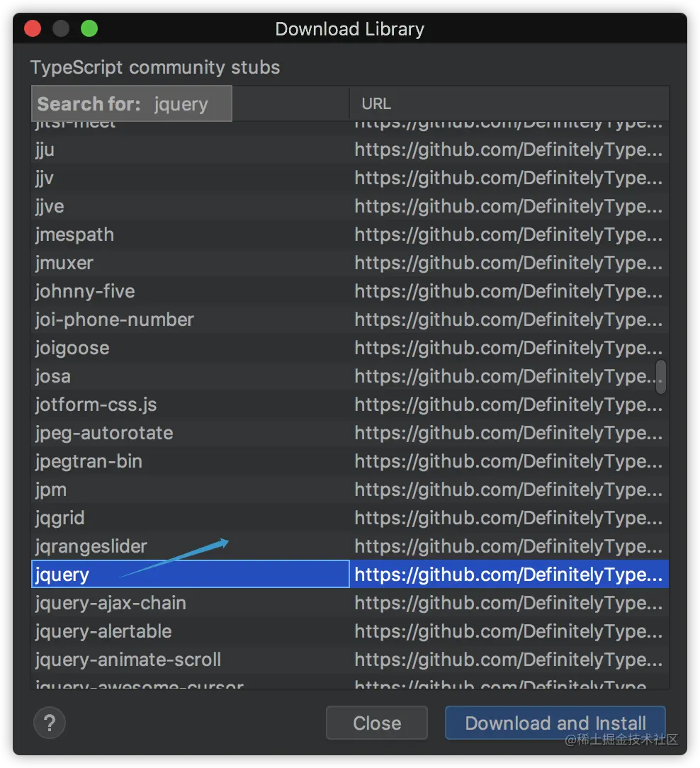Image resolution: width=700 pixels, height=768 pixels.
Task: Select the joigoose library row
Action: click(x=350, y=349)
